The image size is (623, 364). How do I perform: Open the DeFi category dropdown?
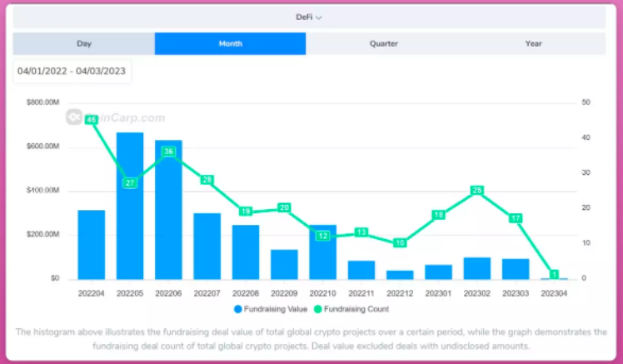coord(309,17)
